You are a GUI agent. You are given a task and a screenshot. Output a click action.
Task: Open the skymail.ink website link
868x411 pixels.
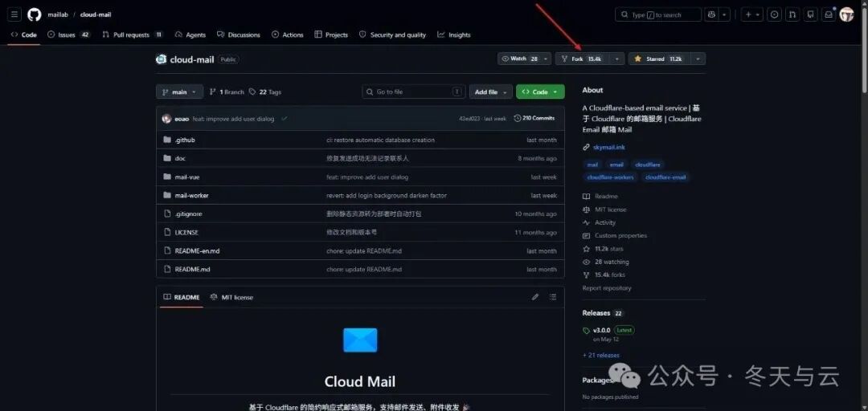pyautogui.click(x=609, y=147)
